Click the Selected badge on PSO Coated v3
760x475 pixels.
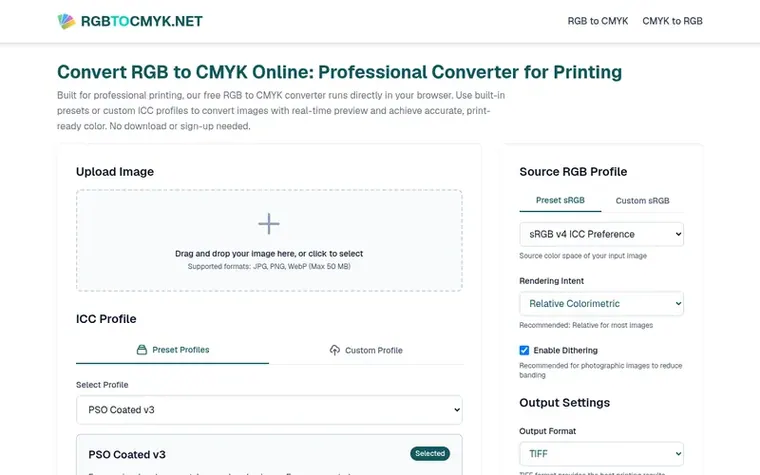(430, 453)
